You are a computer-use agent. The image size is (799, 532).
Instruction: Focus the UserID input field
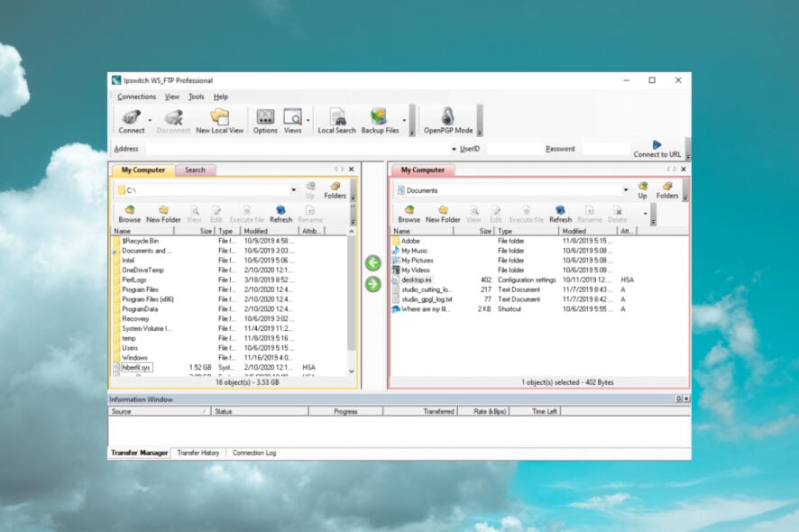tap(514, 149)
